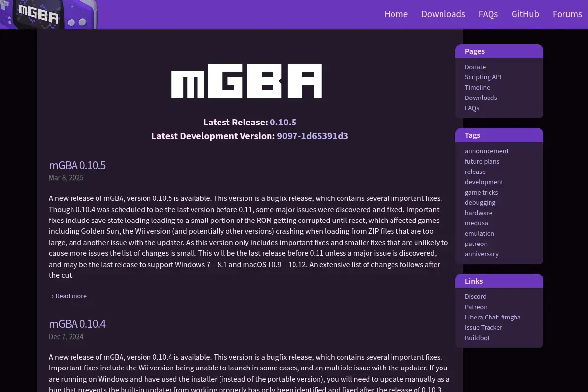The height and width of the screenshot is (392, 588).
Task: Click the Links sidebar heading
Action: (499, 281)
